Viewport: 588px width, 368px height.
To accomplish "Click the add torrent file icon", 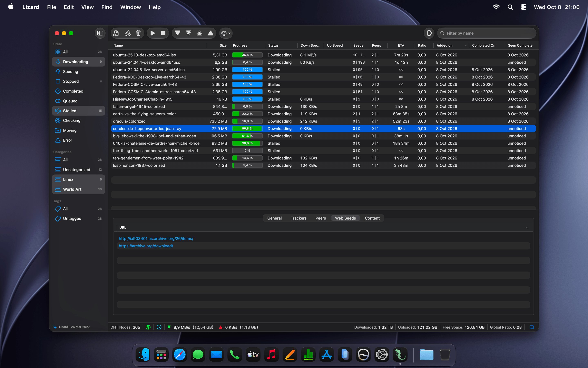I will (116, 33).
